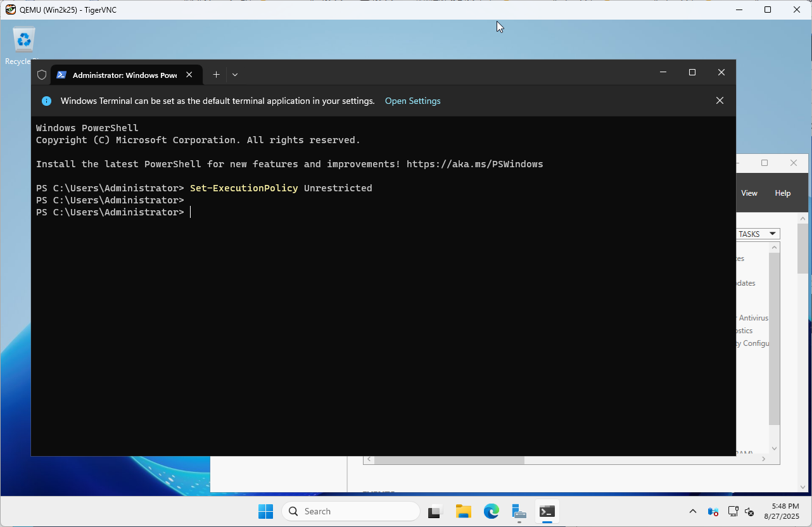This screenshot has width=812, height=527.
Task: Add a new Terminal tab with plus button
Action: point(216,75)
